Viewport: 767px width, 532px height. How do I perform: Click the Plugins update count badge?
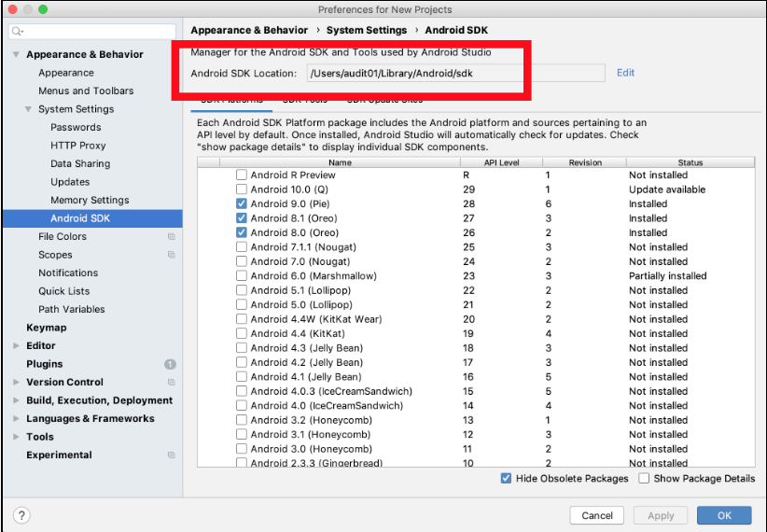(x=170, y=364)
